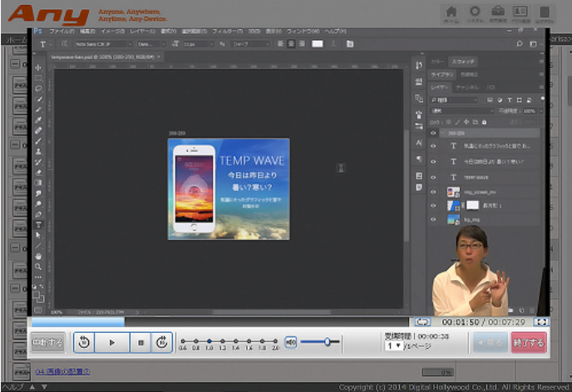Click the rewind 10 seconds icon

84,341
